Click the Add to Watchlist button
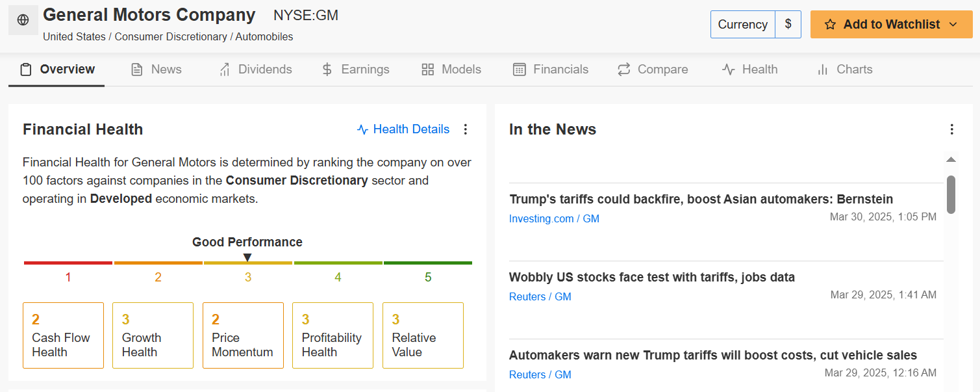980x392 pixels. pos(891,25)
